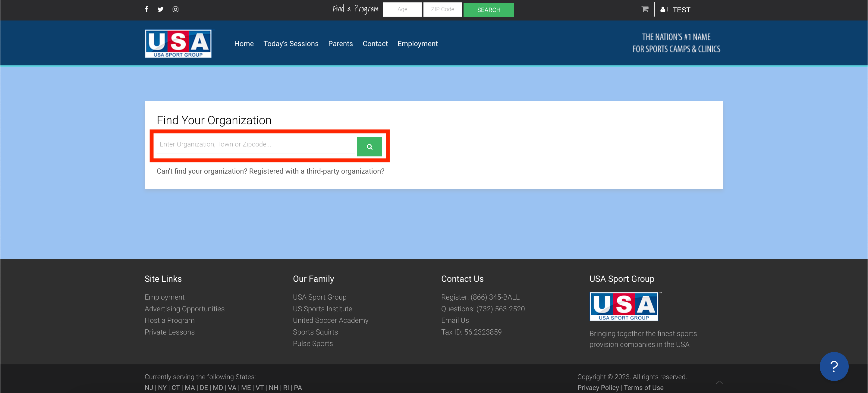Open the Privacy Policy link
The width and height of the screenshot is (868, 393).
598,388
